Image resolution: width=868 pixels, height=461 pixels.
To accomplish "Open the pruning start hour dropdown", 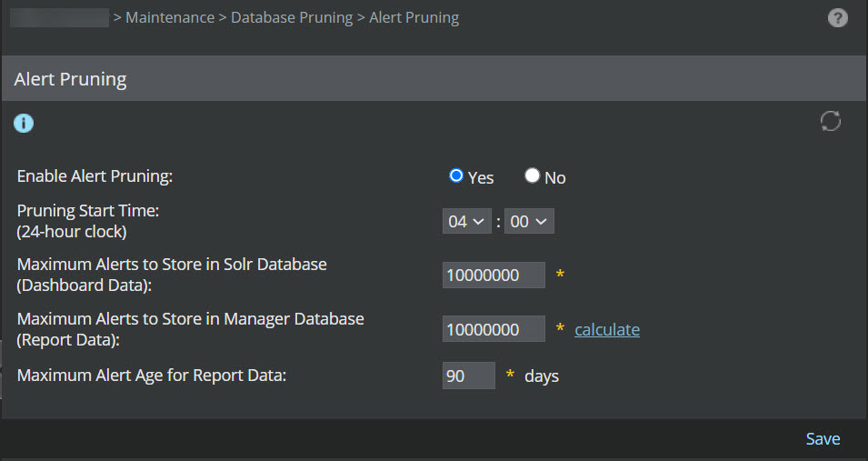I will 466,221.
